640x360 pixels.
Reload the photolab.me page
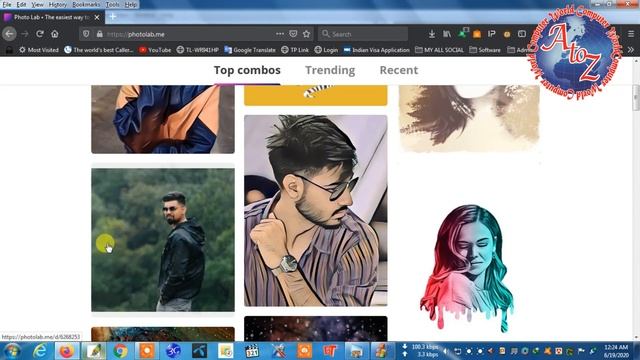(40, 34)
